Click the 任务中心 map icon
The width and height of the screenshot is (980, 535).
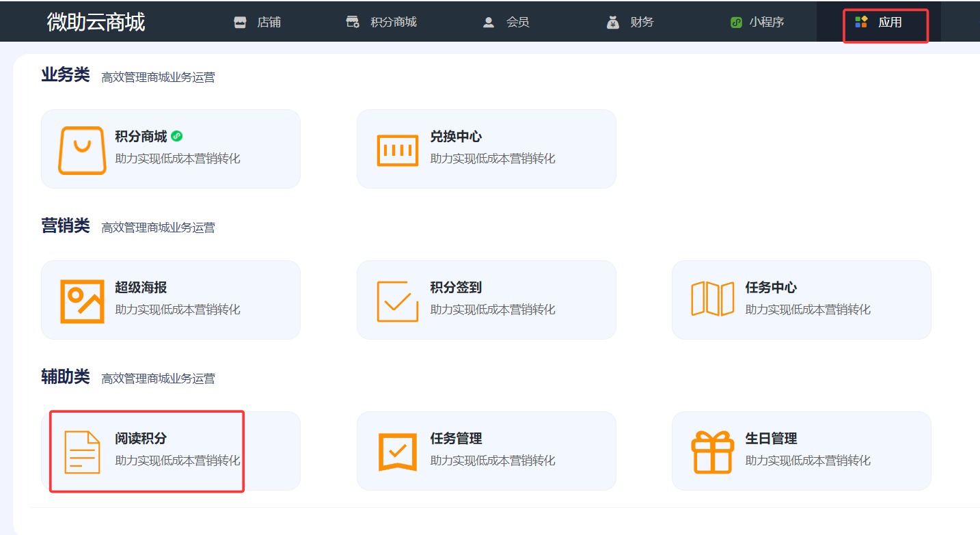712,300
